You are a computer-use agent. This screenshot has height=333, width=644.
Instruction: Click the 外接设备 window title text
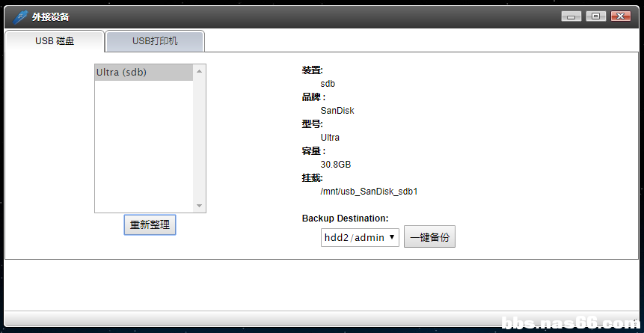click(51, 16)
